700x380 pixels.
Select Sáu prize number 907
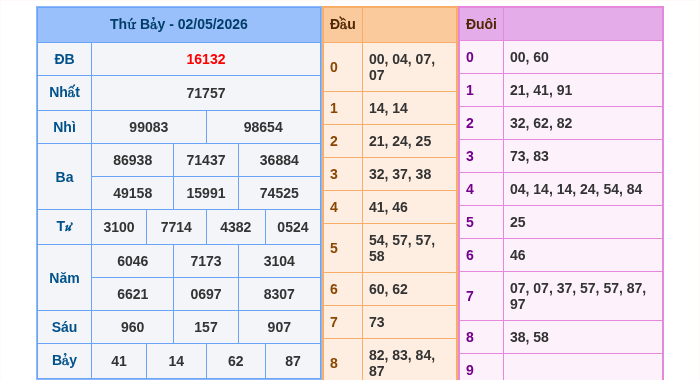point(279,327)
